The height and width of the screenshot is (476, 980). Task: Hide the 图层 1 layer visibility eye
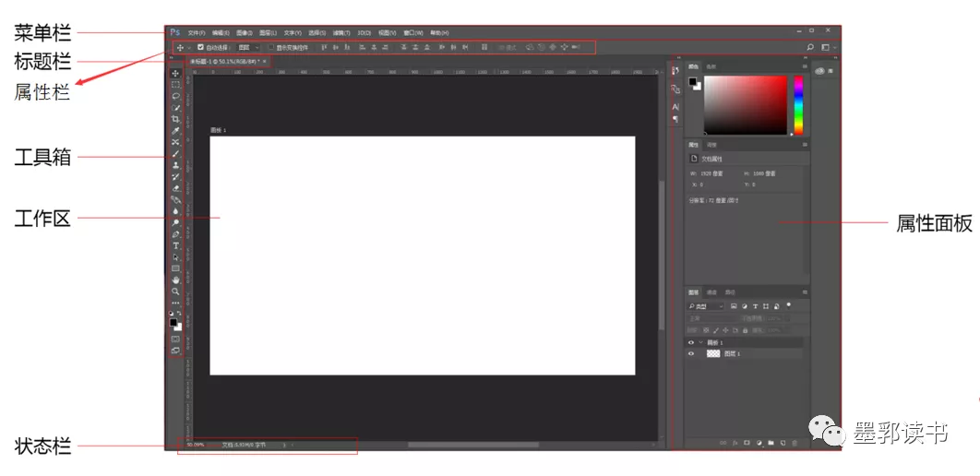click(690, 353)
